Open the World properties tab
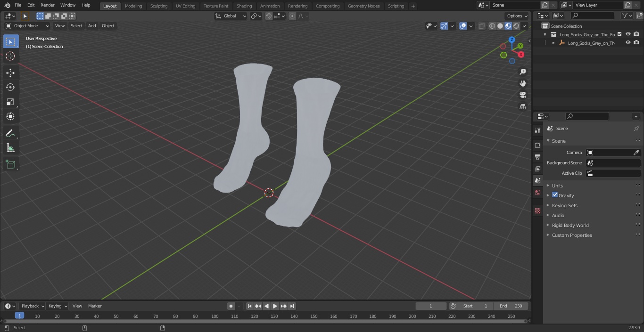 [537, 193]
